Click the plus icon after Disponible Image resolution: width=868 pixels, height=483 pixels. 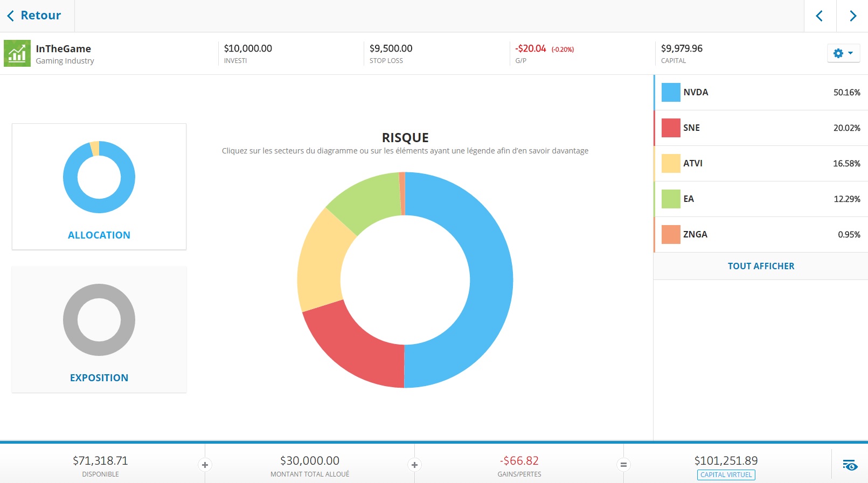(205, 465)
